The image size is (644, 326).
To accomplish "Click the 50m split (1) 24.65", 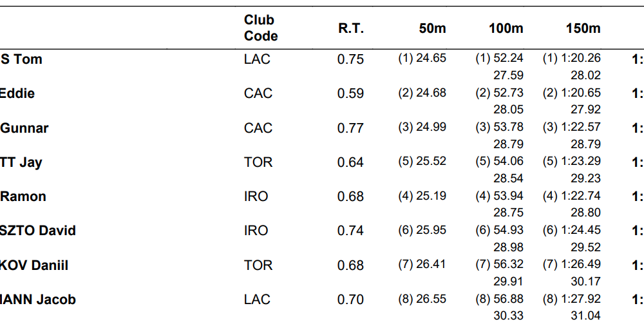I will click(422, 59).
